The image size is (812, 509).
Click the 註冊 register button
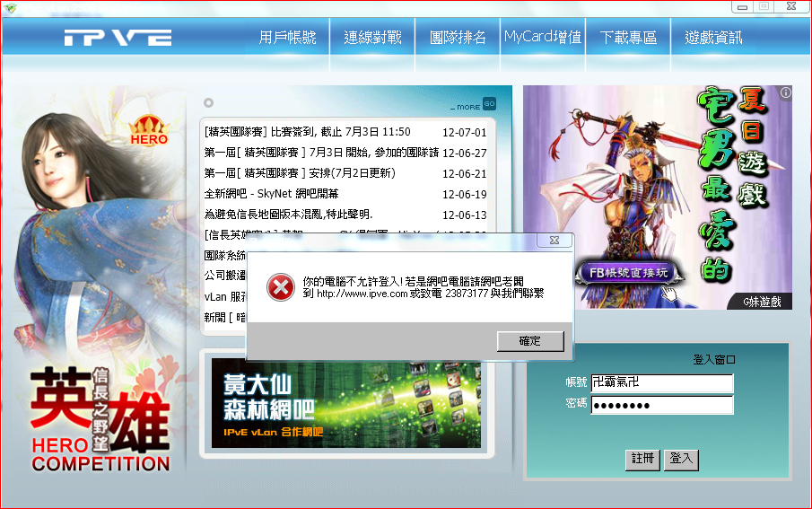point(642,460)
